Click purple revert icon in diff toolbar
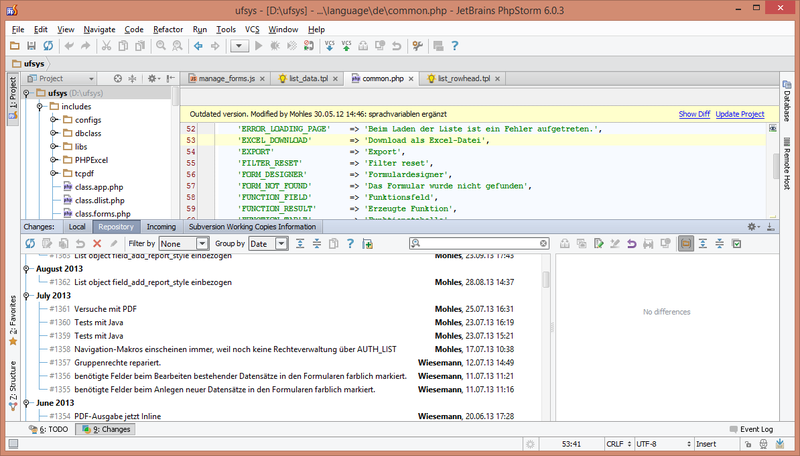The width and height of the screenshot is (800, 456). 632,244
